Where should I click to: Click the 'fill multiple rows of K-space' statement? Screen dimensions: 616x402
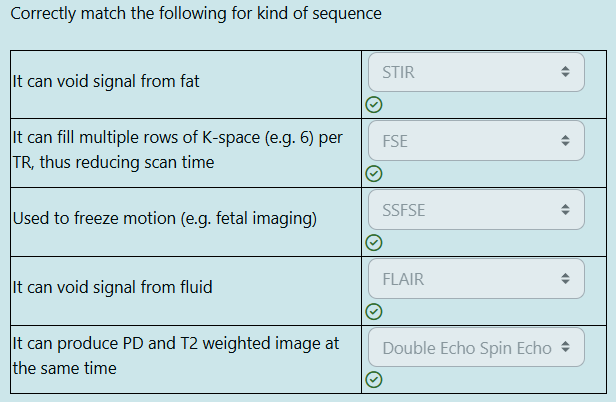coord(178,150)
